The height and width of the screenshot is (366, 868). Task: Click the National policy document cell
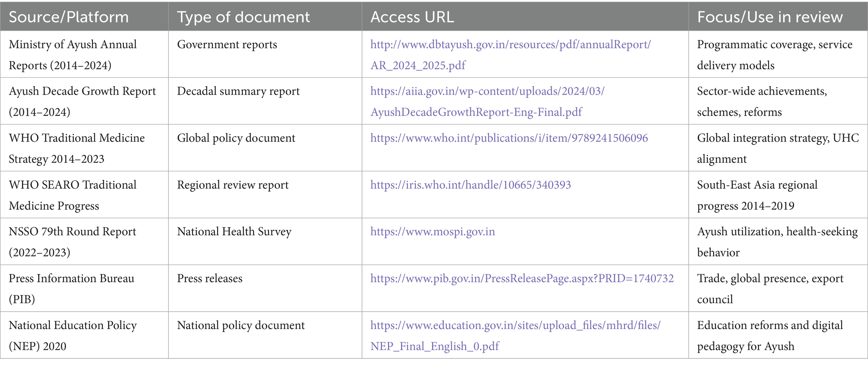(241, 325)
